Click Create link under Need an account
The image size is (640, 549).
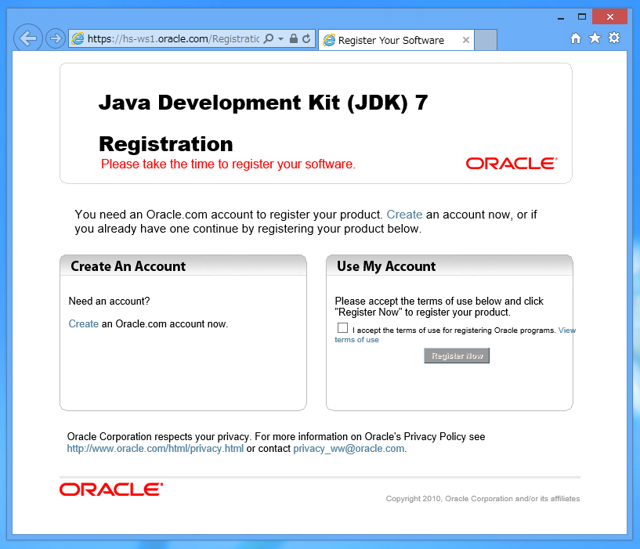tap(83, 324)
